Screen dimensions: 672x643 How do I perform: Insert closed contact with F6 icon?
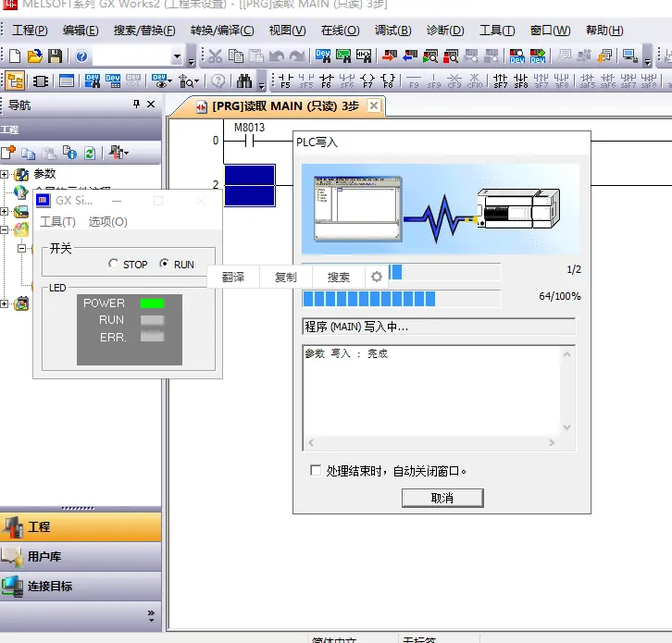click(326, 81)
